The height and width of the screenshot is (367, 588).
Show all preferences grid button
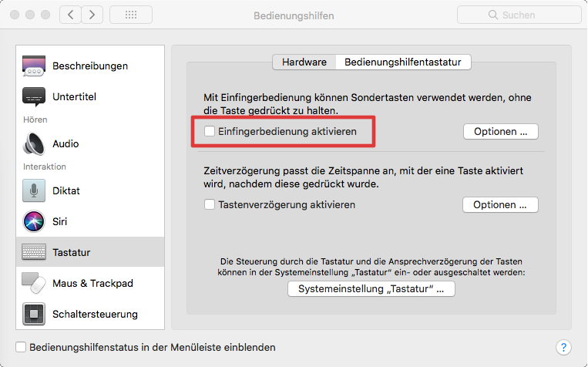[x=131, y=15]
